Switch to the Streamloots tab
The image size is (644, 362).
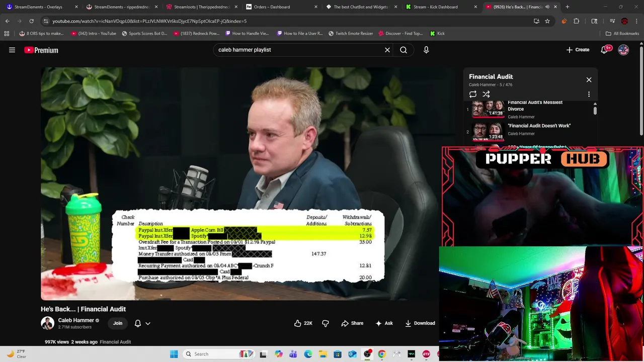202,7
